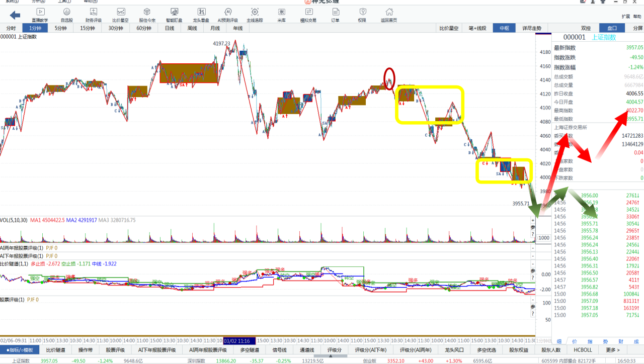Open 自选股 watchlist icon
644x364 pixels.
[67, 15]
